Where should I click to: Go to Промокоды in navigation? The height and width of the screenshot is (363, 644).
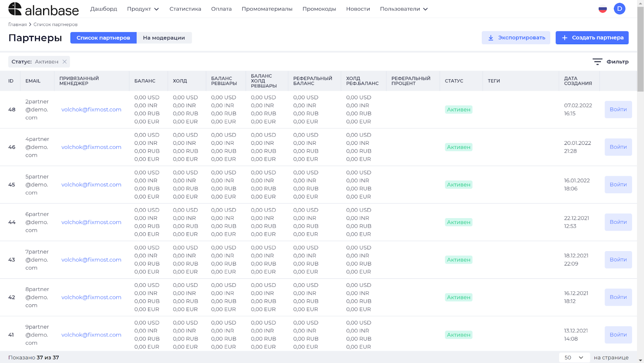(x=319, y=9)
